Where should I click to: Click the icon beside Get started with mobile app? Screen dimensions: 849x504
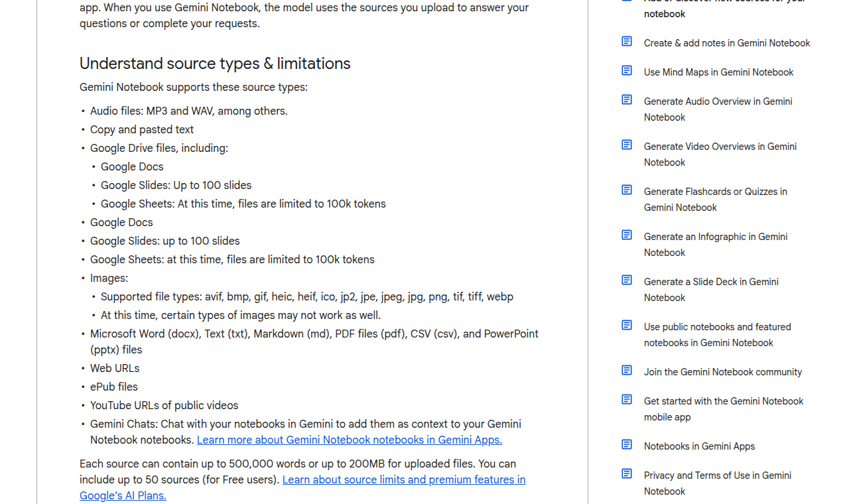[x=627, y=400]
